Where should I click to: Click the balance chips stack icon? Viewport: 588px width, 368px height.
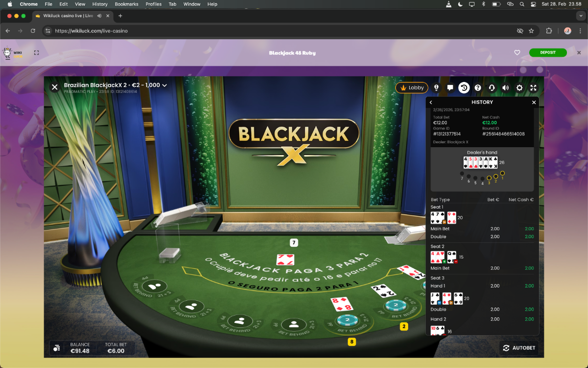[57, 348]
